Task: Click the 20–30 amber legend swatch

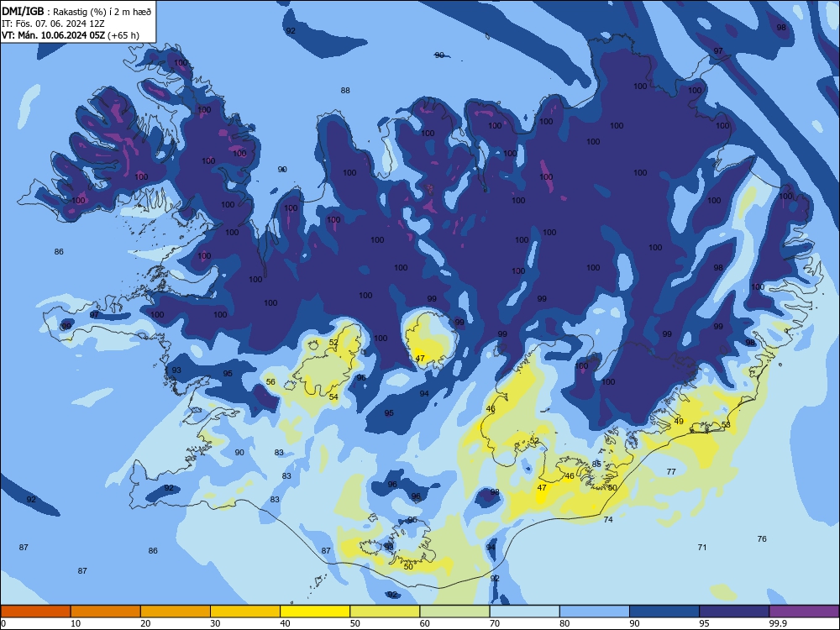Action: [176, 612]
